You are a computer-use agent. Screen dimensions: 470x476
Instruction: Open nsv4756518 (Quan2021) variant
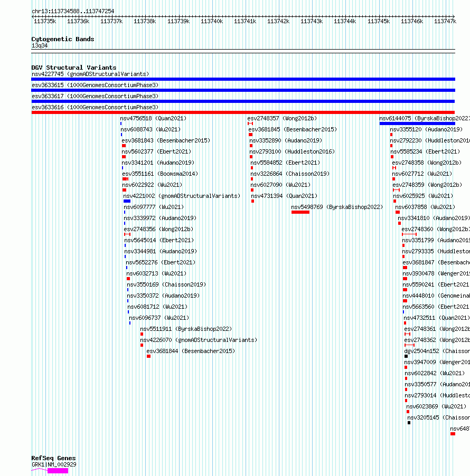(x=153, y=118)
